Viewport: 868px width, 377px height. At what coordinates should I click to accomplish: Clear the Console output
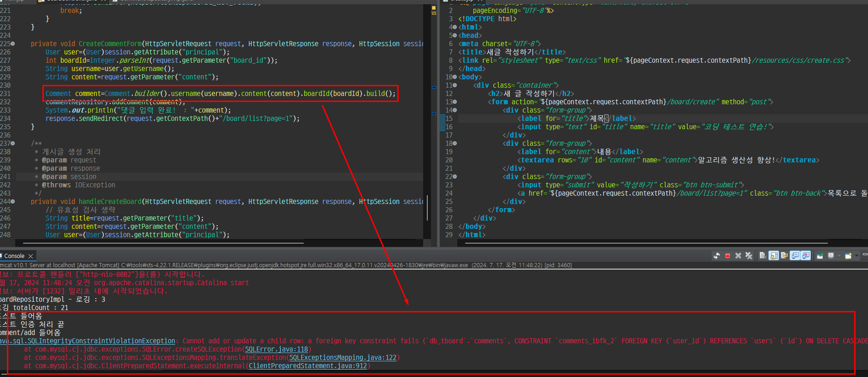tap(763, 256)
